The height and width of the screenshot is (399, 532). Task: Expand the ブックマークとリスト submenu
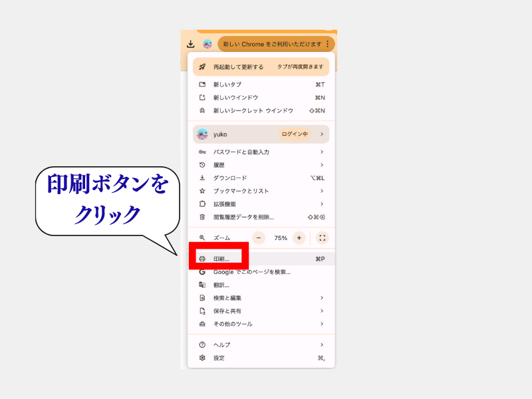[x=321, y=191]
